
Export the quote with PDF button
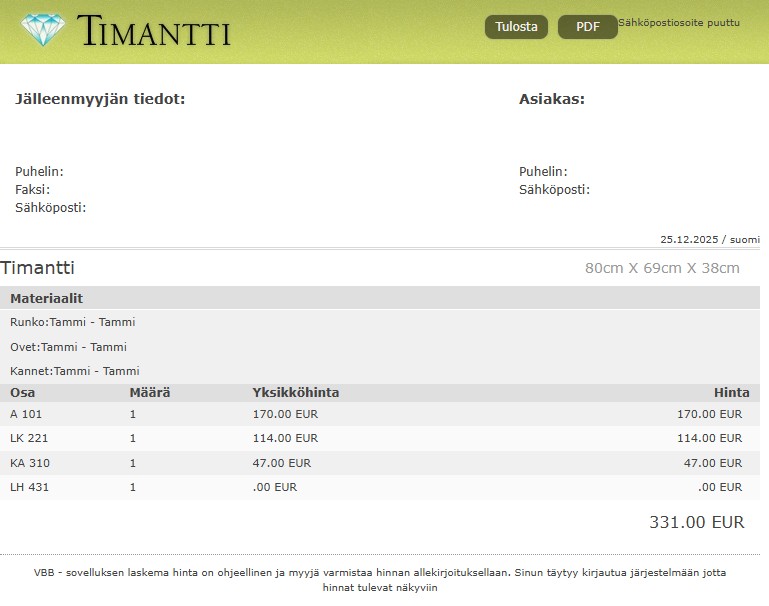click(x=587, y=27)
